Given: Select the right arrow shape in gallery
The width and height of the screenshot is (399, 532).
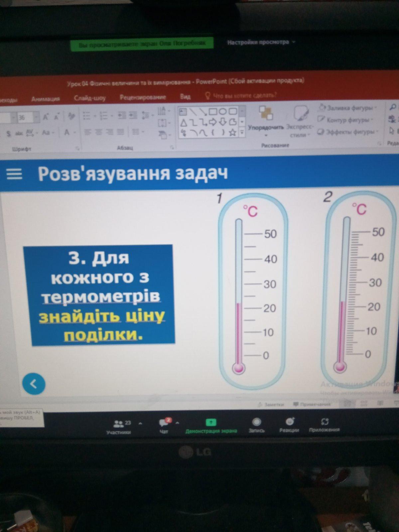Looking at the screenshot, I should pos(213,122).
